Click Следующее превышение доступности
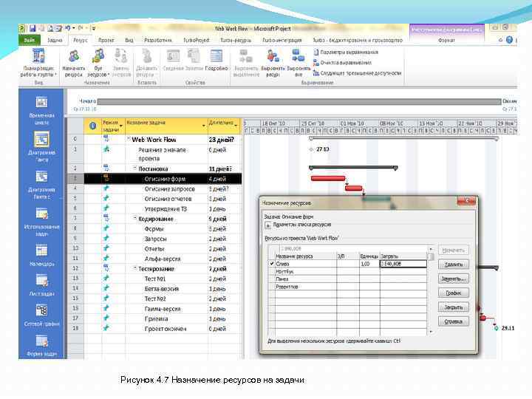 click(357, 73)
